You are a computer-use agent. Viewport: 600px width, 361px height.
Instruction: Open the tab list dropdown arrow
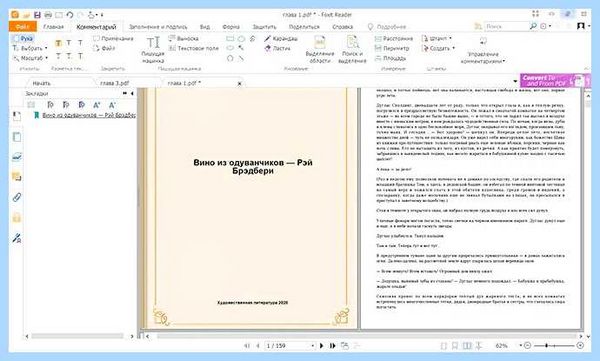pos(515,81)
